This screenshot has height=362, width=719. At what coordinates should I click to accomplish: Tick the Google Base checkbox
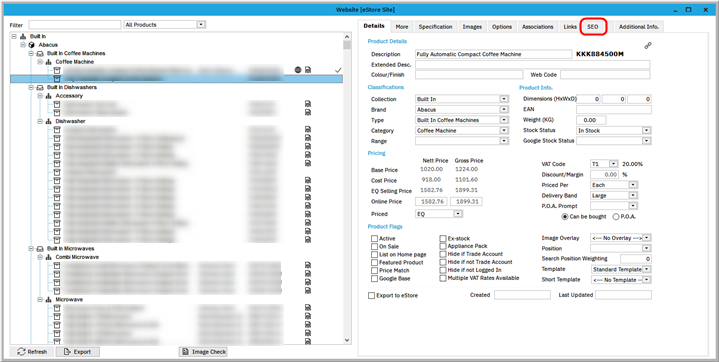point(375,278)
